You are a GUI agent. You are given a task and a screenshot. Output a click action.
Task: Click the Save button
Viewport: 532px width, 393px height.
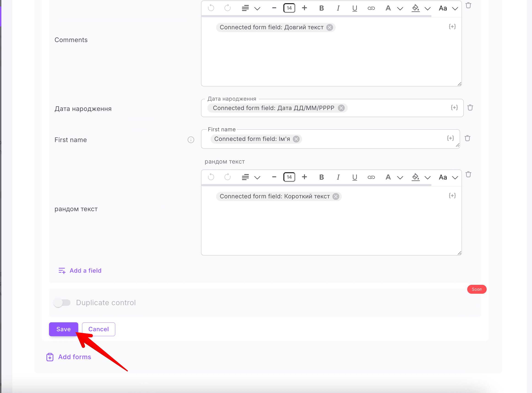[63, 329]
